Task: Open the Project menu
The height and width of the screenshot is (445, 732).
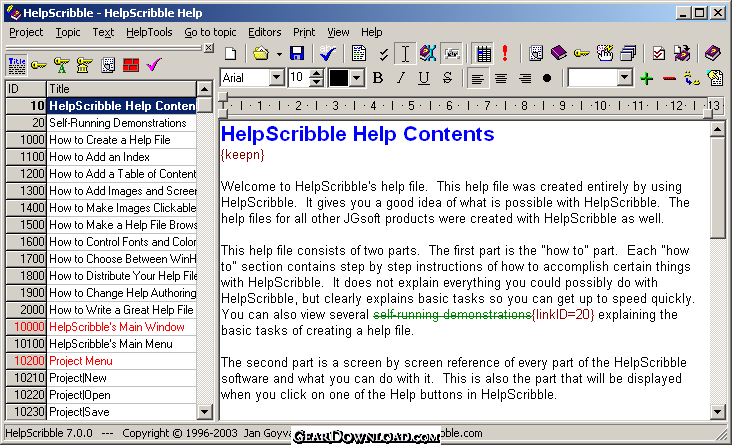Action: point(26,32)
